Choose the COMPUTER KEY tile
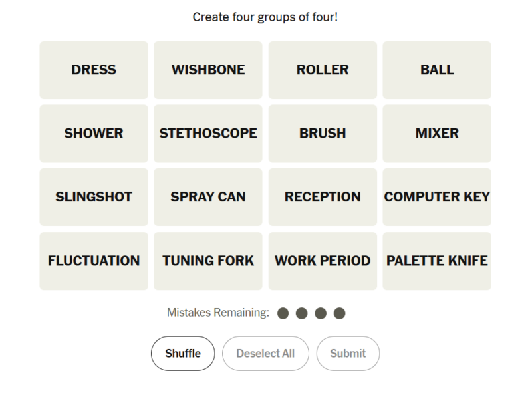The image size is (532, 397). coord(437,197)
